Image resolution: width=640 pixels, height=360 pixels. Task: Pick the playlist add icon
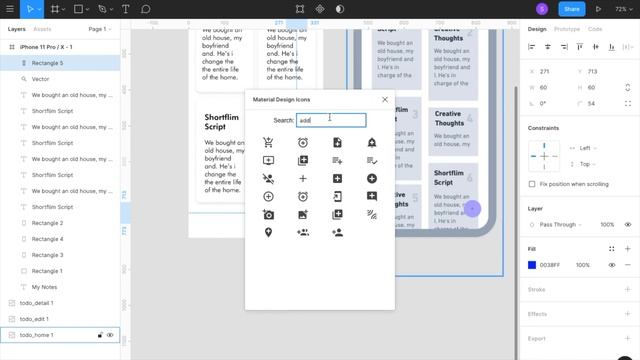337,160
